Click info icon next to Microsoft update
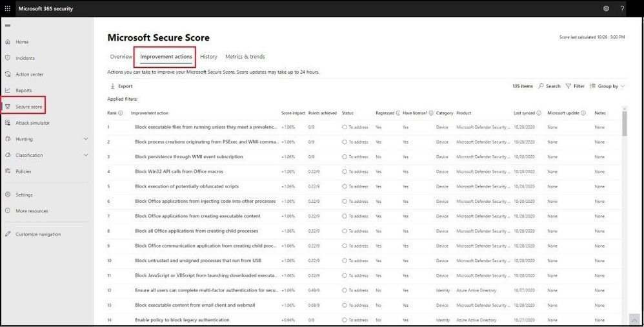644x327 pixels. 583,112
